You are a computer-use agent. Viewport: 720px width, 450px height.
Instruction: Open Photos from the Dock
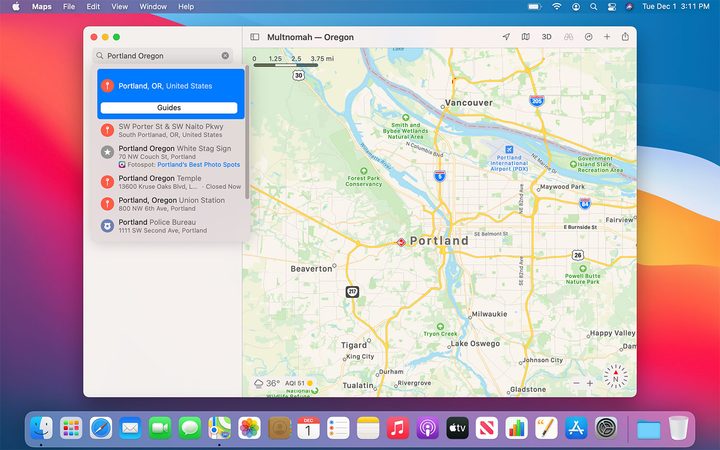249,428
